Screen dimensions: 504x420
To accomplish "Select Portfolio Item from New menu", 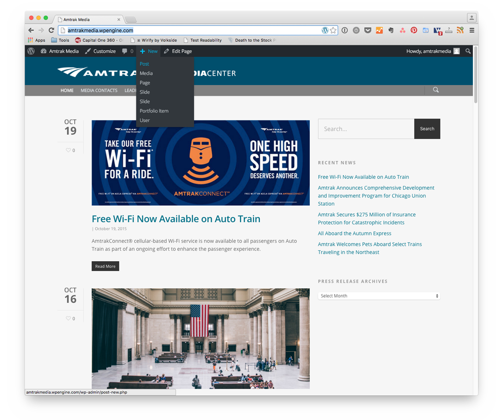I will click(x=154, y=111).
